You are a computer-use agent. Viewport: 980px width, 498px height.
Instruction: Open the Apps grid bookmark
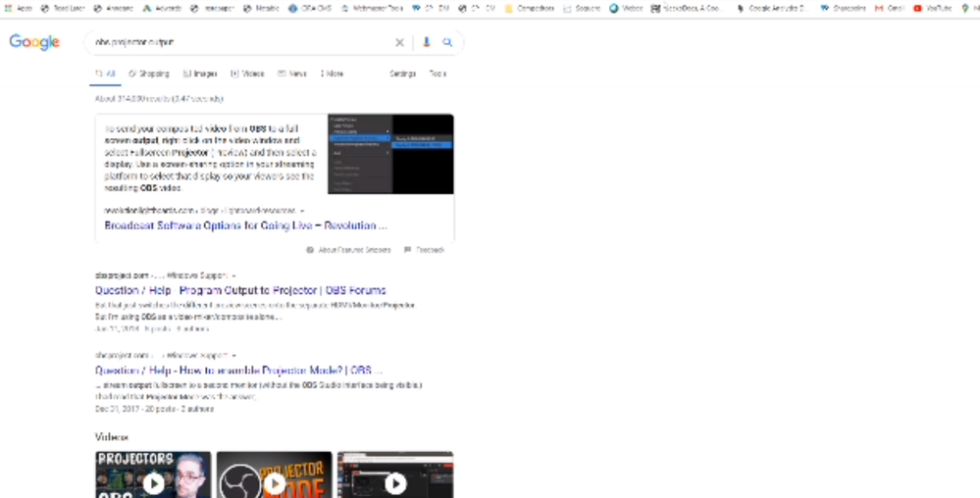coord(18,9)
